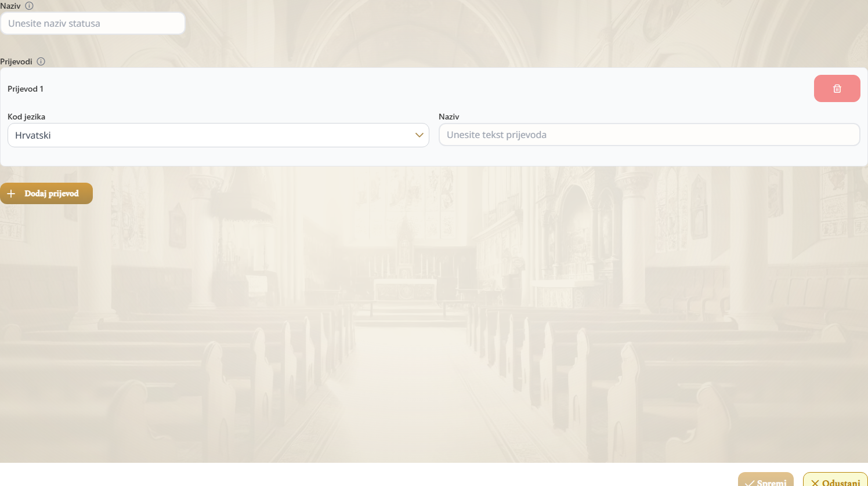Open the Hrvatski language selector
Image resolution: width=868 pixels, height=486 pixels.
(218, 135)
